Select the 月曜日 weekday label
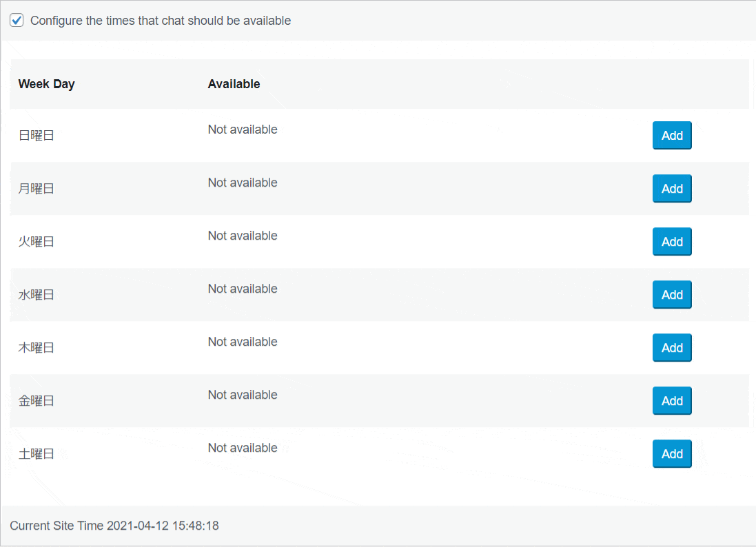 click(36, 189)
